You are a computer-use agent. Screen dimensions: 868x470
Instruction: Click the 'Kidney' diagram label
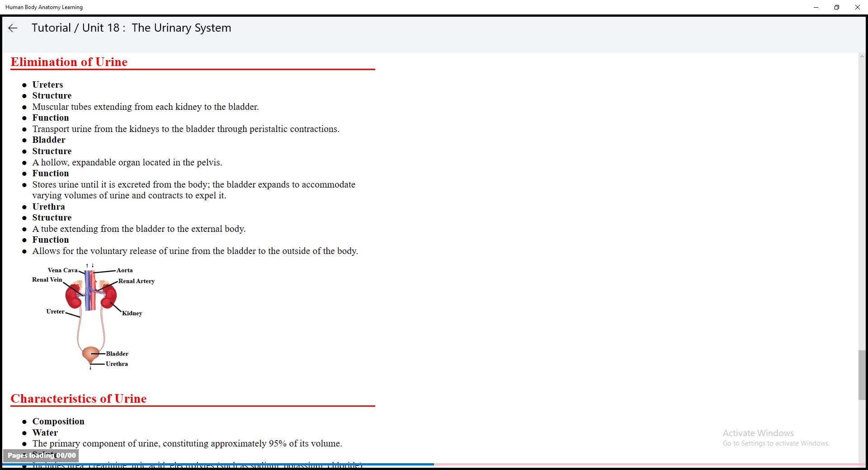pyautogui.click(x=132, y=313)
